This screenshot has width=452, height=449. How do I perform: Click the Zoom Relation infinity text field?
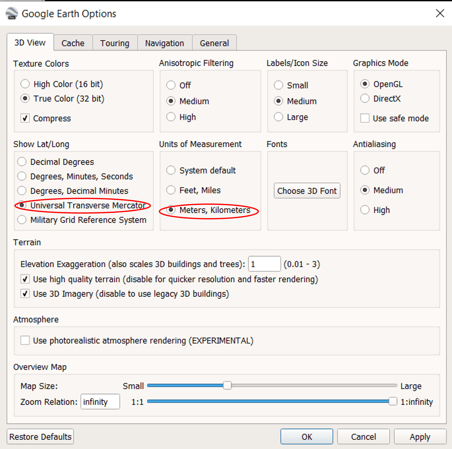pos(100,402)
